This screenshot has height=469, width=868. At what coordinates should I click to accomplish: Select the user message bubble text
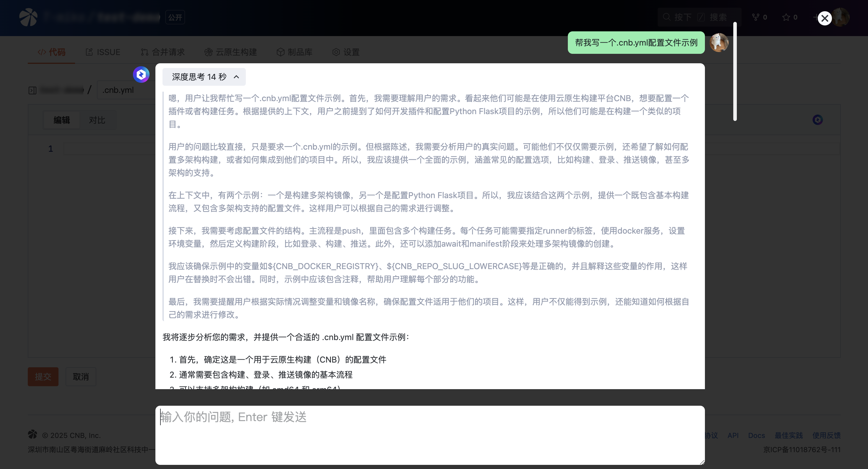(636, 43)
